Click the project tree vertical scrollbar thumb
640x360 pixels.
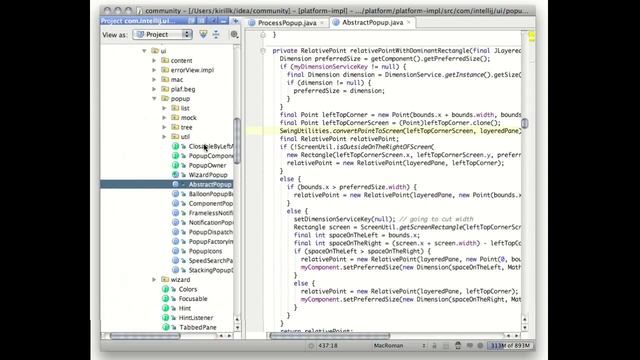tap(237, 141)
